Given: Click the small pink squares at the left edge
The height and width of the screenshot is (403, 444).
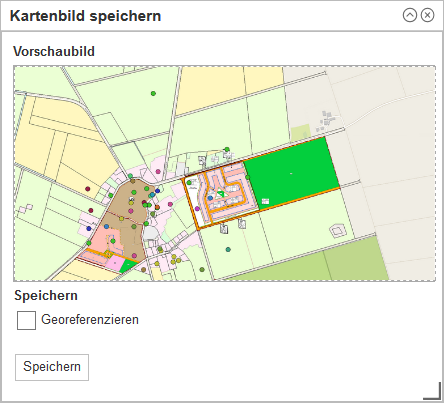Looking at the screenshot, I should click(26, 208).
